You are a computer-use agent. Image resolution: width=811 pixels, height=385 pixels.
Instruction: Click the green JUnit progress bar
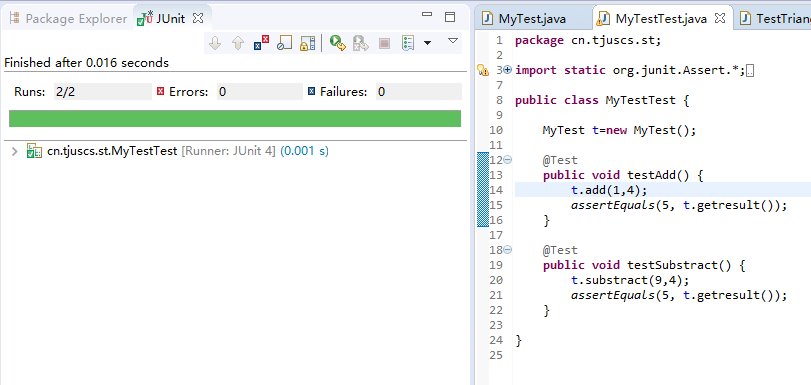(235, 119)
